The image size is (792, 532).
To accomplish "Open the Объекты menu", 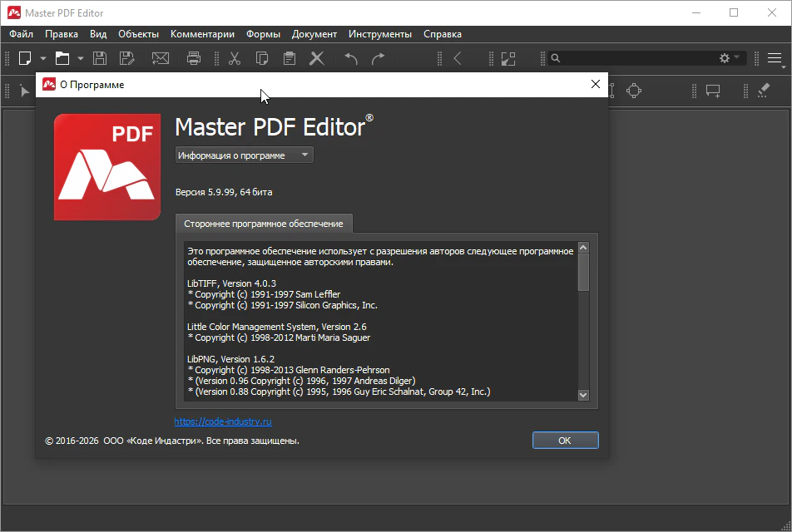I will point(138,34).
